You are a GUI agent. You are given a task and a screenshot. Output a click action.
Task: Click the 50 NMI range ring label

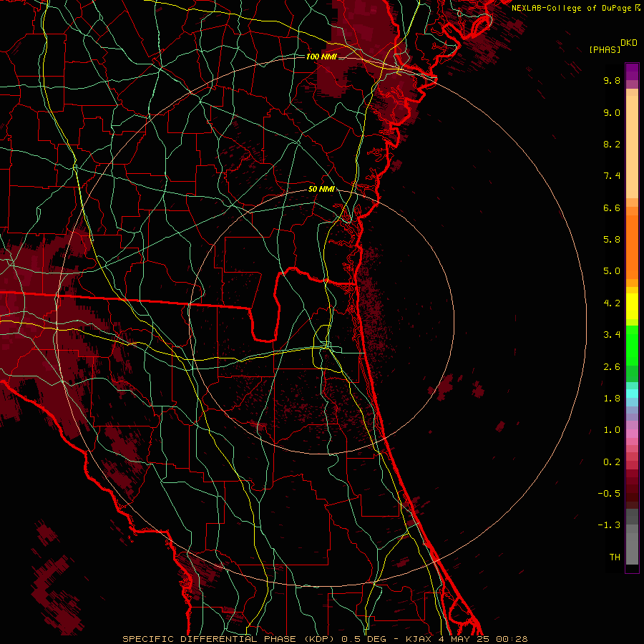click(321, 190)
